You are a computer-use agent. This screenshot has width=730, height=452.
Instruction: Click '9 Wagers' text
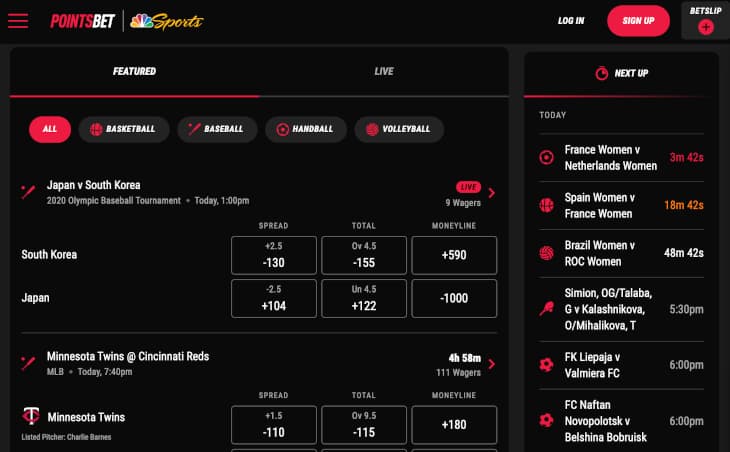coord(463,203)
